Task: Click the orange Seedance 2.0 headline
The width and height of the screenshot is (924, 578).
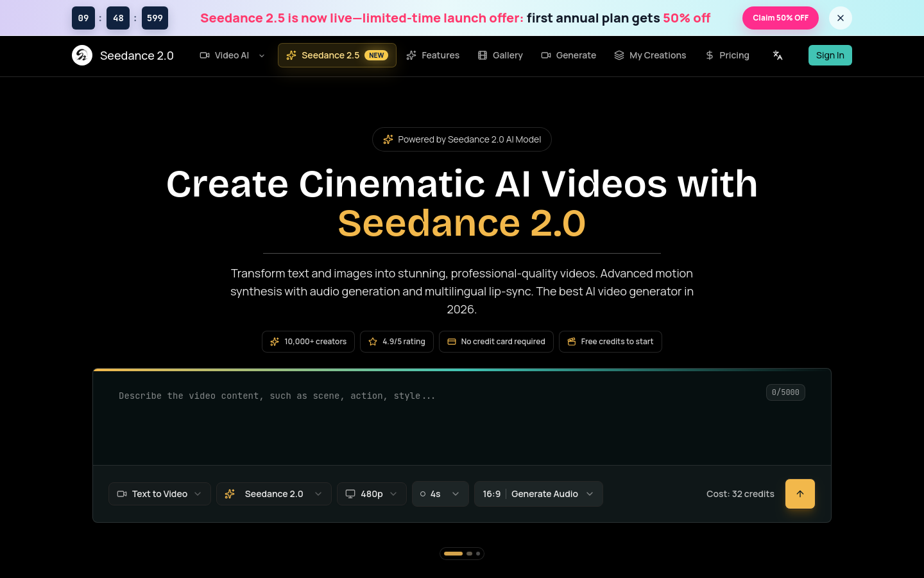Action: click(462, 223)
